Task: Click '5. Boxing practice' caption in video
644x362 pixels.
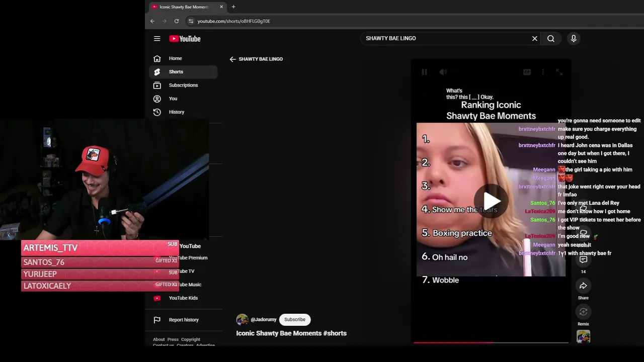Action: [x=457, y=233]
